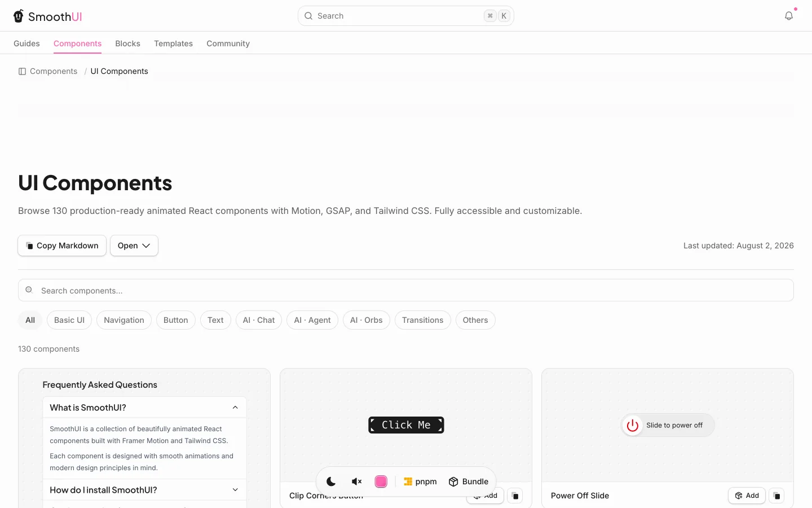Select the Components tab

(x=77, y=43)
